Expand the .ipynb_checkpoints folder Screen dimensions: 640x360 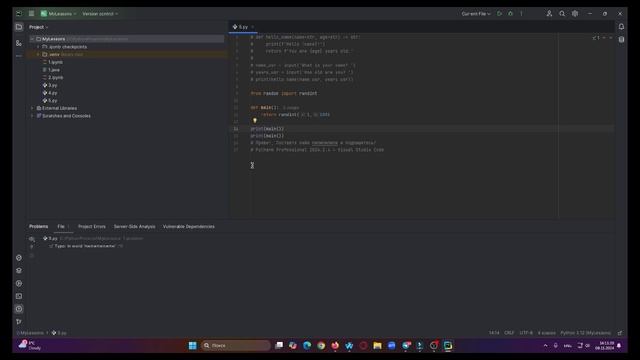38,47
